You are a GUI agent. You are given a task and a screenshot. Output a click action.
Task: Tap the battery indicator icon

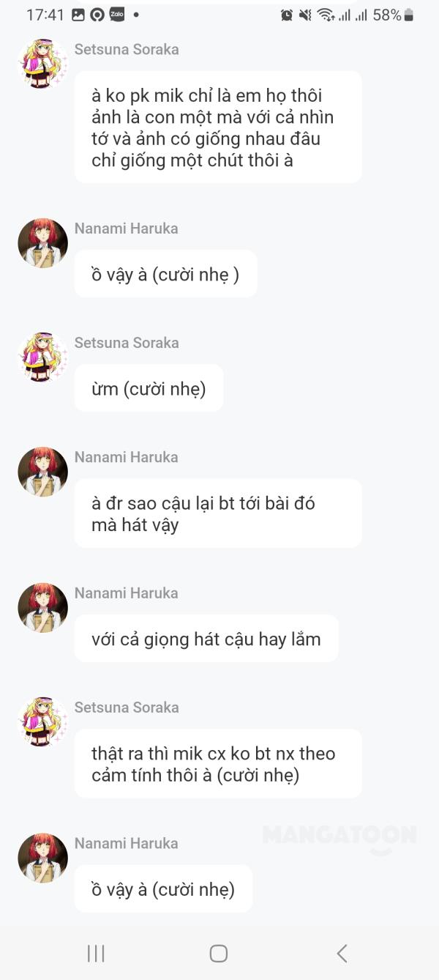pyautogui.click(x=409, y=15)
